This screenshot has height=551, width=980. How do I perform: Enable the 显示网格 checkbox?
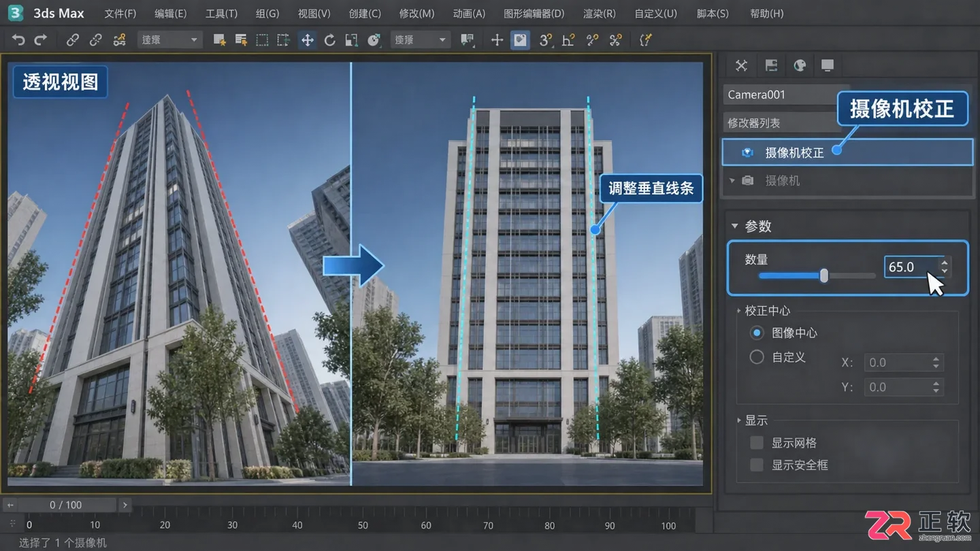(x=756, y=443)
